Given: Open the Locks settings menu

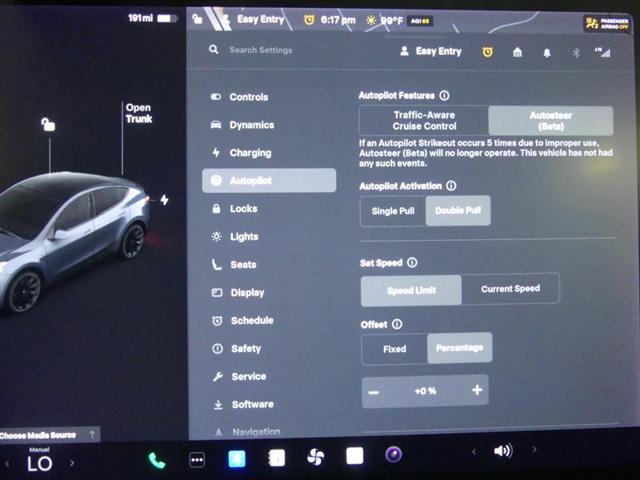Looking at the screenshot, I should [269, 209].
